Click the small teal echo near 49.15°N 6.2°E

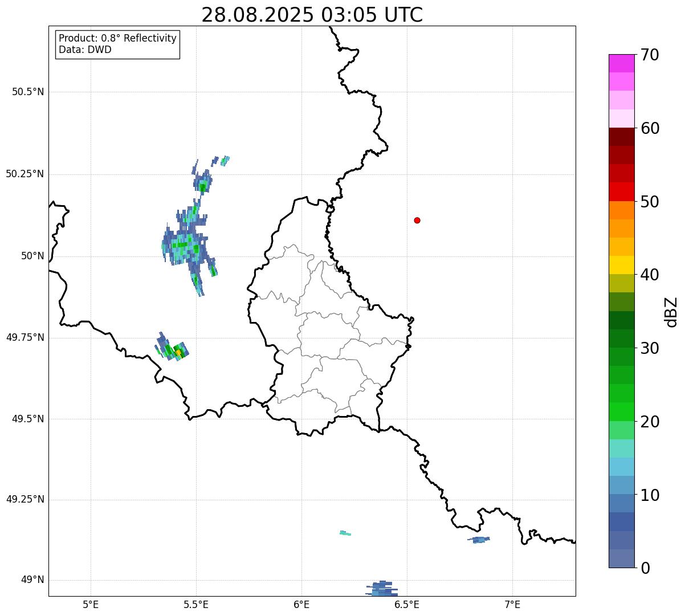[345, 533]
